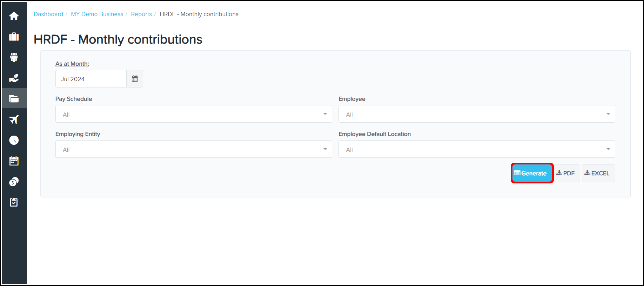
Task: Open the briefcase business icon
Action: pyautogui.click(x=14, y=37)
